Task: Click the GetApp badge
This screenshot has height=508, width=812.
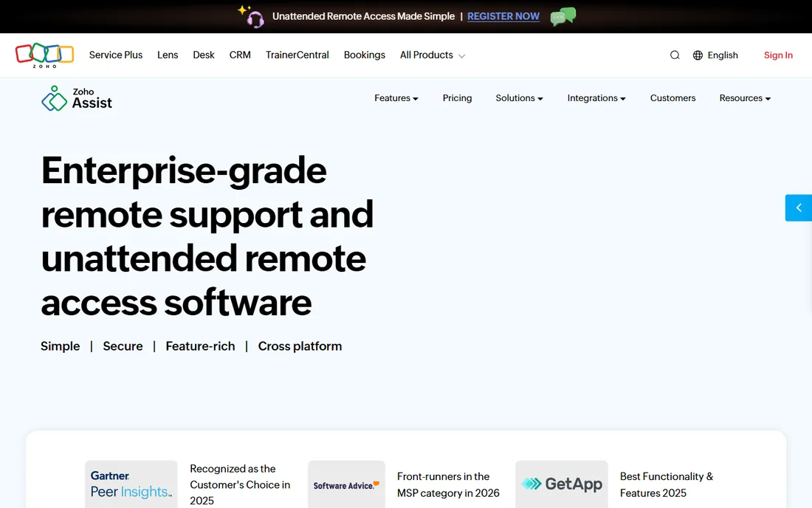Action: (x=561, y=484)
